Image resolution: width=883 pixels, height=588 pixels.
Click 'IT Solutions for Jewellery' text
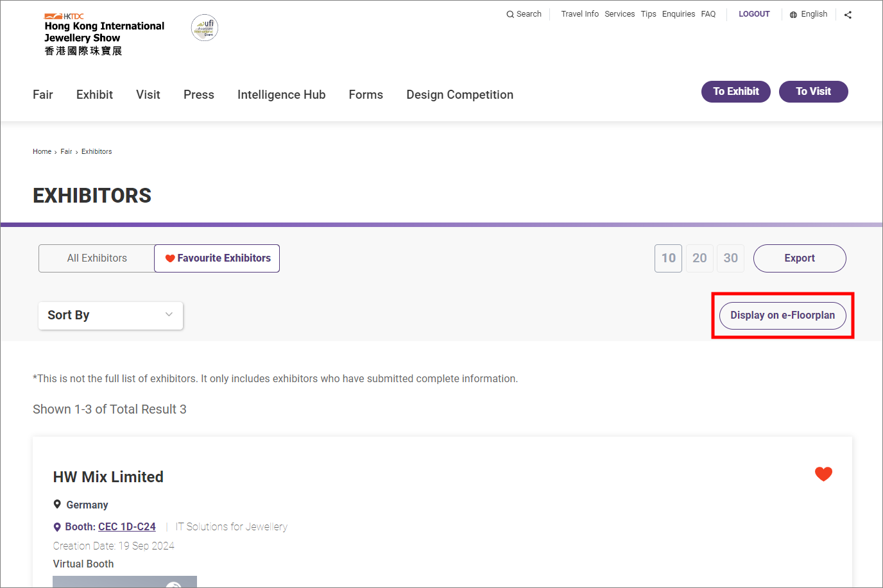232,527
